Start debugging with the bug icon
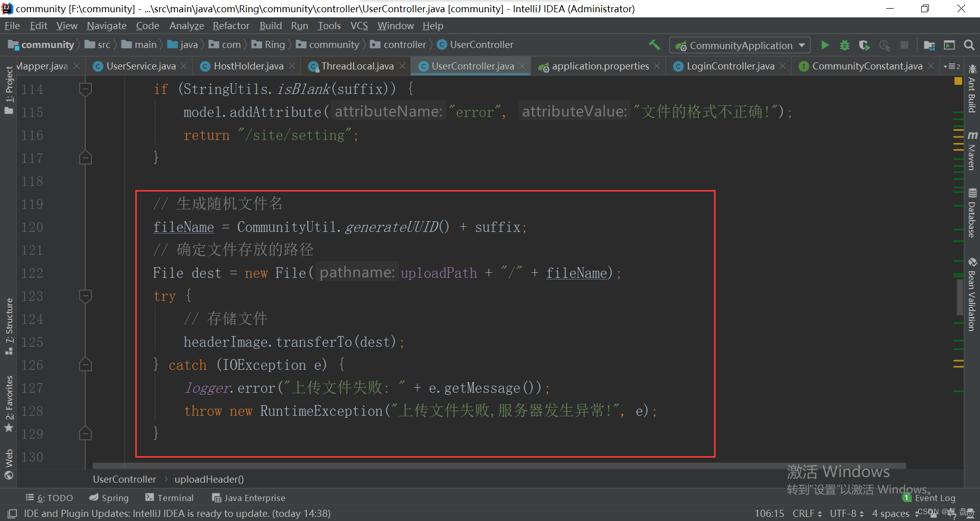 [x=845, y=45]
